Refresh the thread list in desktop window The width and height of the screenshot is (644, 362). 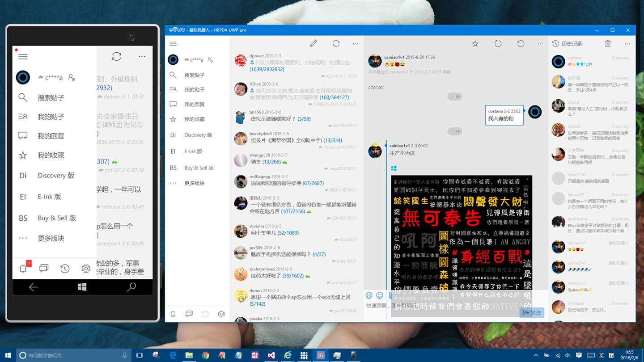[336, 44]
